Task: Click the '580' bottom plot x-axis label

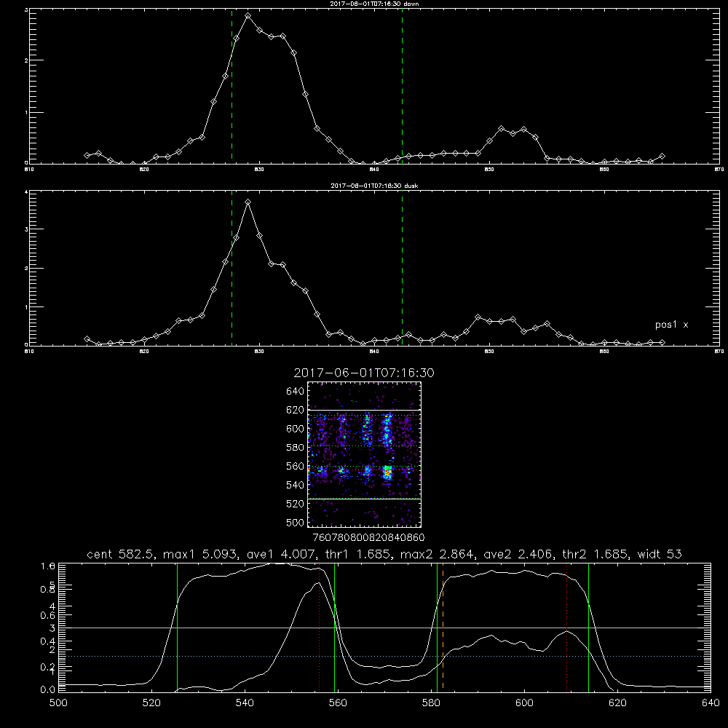Action: [431, 703]
